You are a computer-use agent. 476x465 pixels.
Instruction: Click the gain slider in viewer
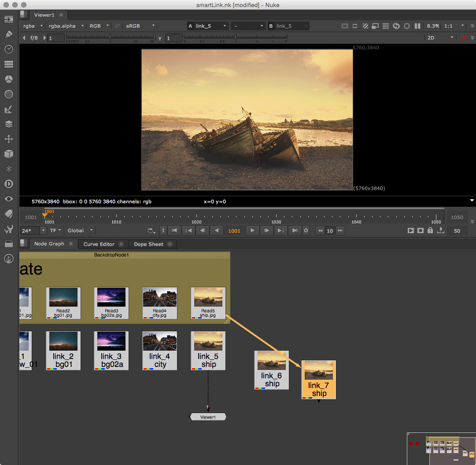pos(110,38)
